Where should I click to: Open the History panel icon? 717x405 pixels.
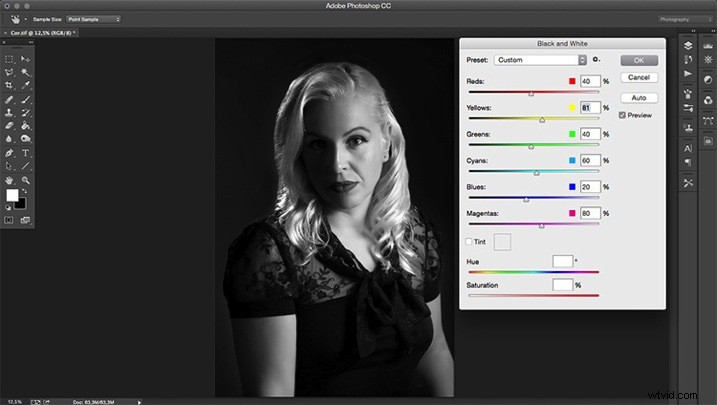[688, 59]
